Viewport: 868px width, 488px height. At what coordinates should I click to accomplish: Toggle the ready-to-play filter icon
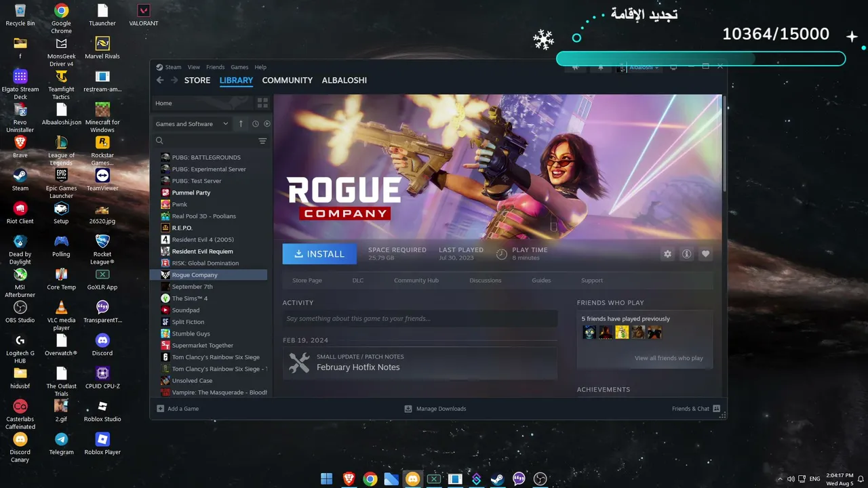pyautogui.click(x=267, y=124)
